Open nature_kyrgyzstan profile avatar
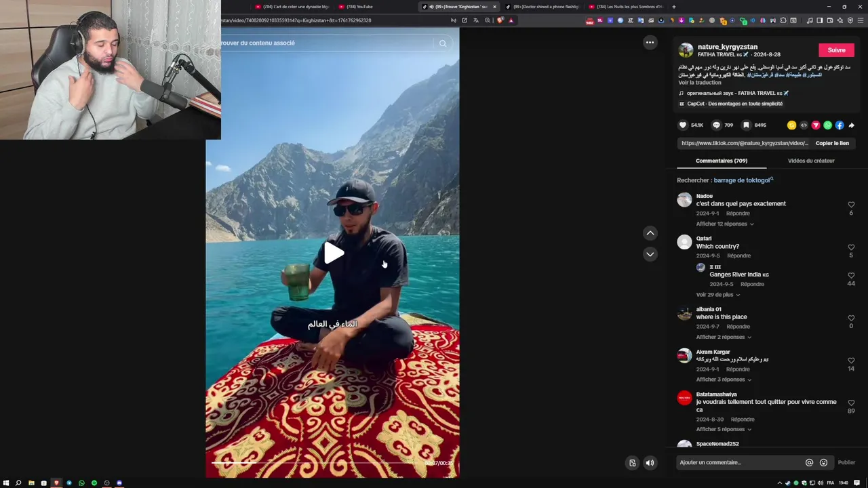This screenshot has width=868, height=488. click(686, 50)
